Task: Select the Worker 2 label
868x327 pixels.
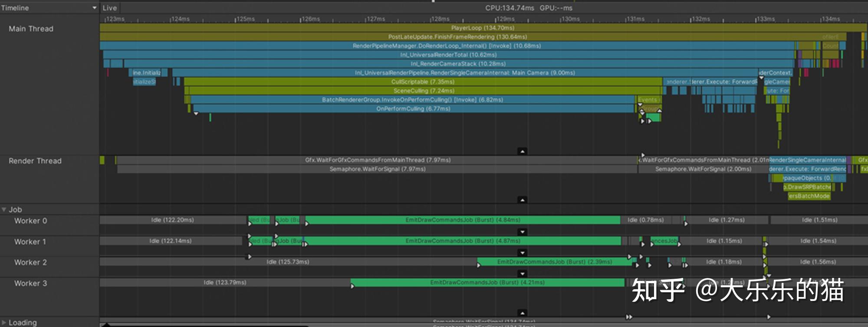Action: coord(30,262)
